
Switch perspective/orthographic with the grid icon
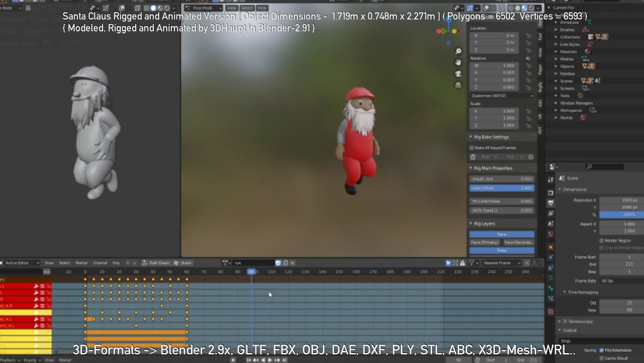click(x=458, y=85)
